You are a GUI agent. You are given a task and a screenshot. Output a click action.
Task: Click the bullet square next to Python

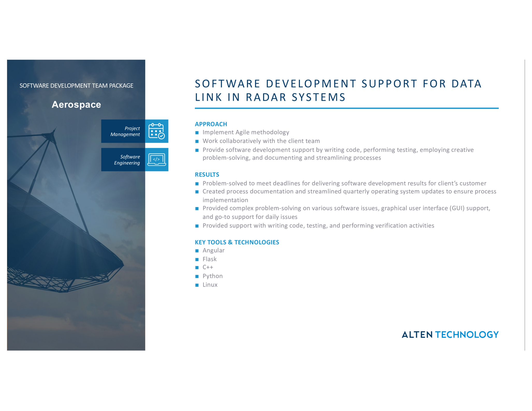pyautogui.click(x=197, y=276)
